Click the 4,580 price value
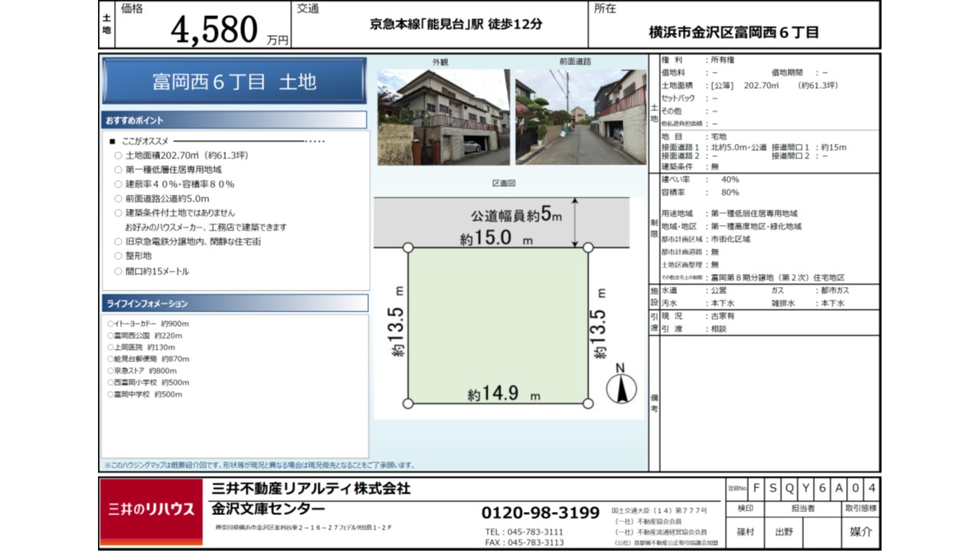 point(215,31)
